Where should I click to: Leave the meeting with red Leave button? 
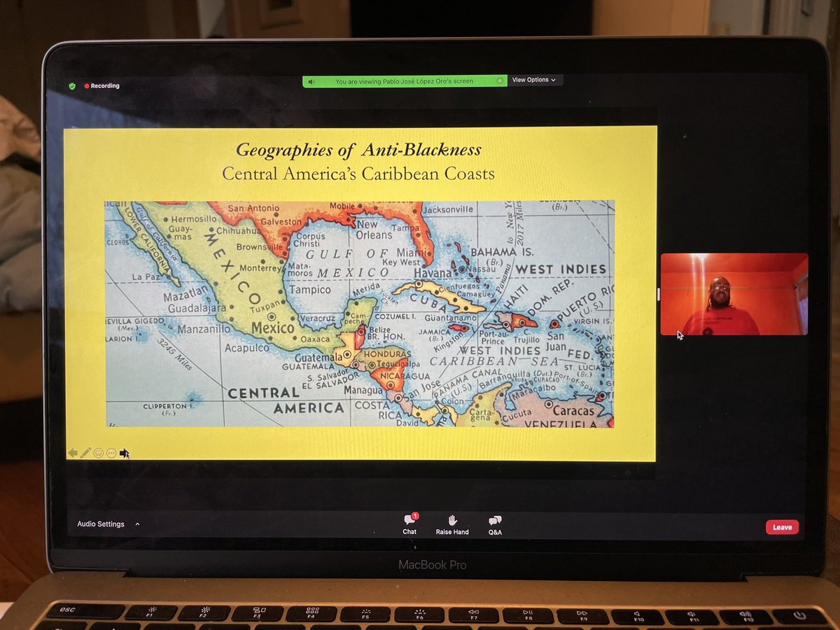(782, 527)
